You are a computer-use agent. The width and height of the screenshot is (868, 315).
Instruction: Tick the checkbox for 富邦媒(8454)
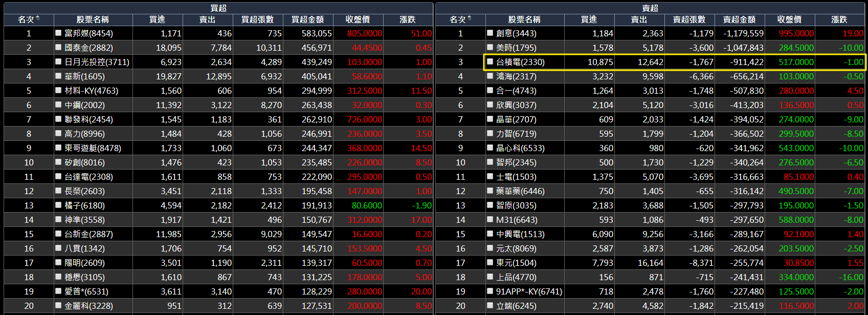click(x=58, y=33)
